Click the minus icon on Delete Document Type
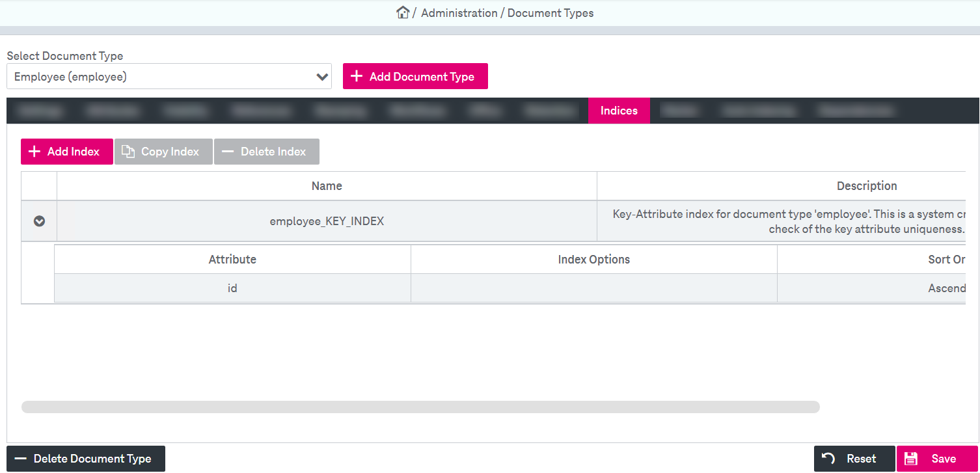The height and width of the screenshot is (473, 980). pos(21,459)
